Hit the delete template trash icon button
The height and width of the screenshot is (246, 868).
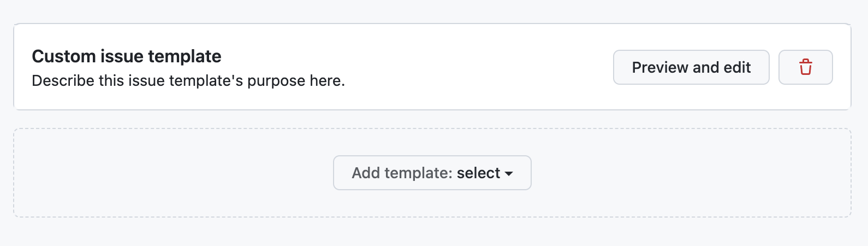pos(805,67)
